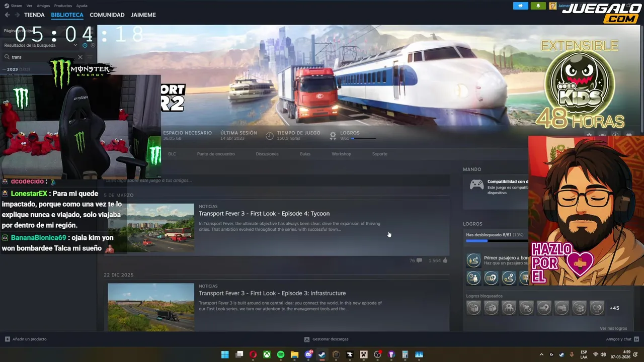Click the back navigation arrow
Screen dimensions: 644x362
[7, 15]
